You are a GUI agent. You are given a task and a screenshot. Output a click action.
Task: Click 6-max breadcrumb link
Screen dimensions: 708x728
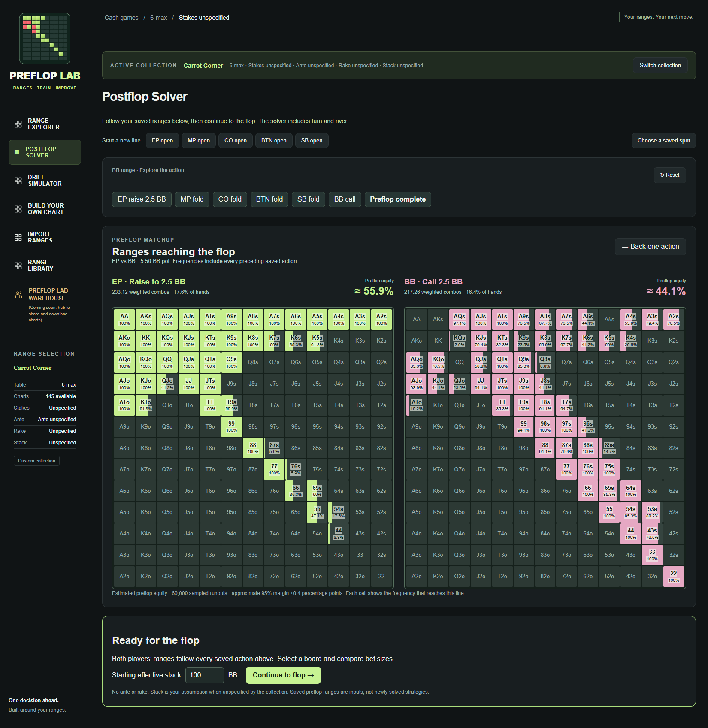[158, 18]
